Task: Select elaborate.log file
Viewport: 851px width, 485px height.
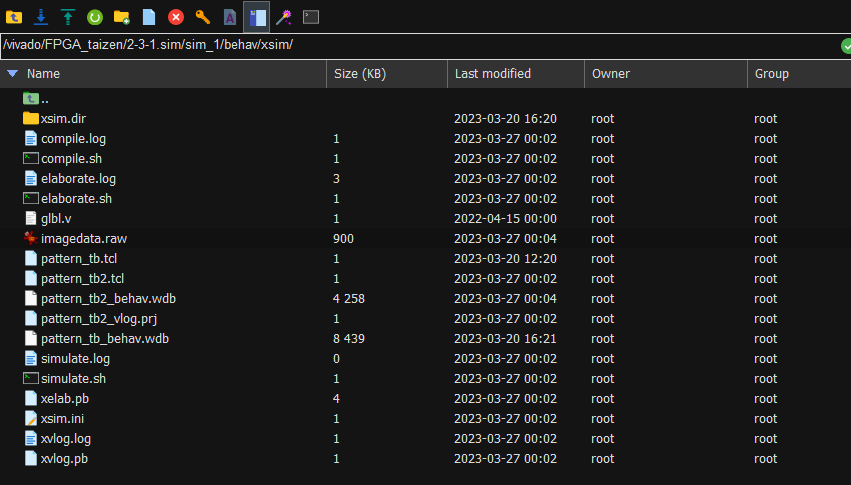Action: click(x=426, y=178)
